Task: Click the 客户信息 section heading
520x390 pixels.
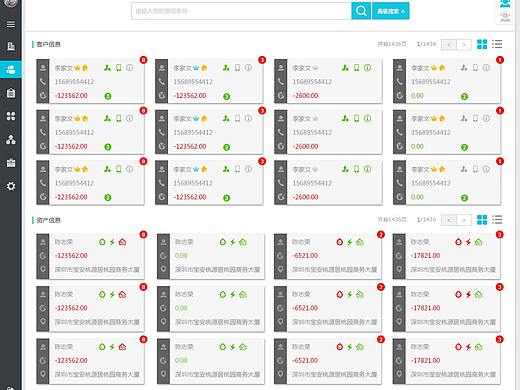Action: (48, 44)
